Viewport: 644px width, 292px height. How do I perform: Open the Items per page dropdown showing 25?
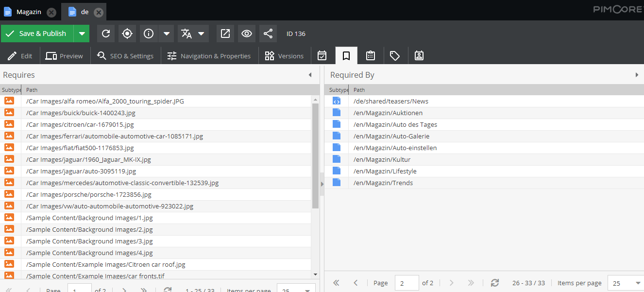[x=626, y=283]
